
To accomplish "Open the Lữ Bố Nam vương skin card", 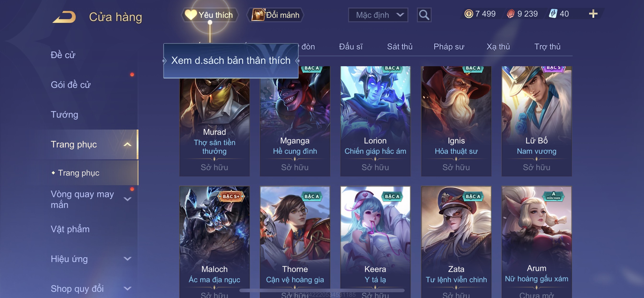I will pos(536,121).
